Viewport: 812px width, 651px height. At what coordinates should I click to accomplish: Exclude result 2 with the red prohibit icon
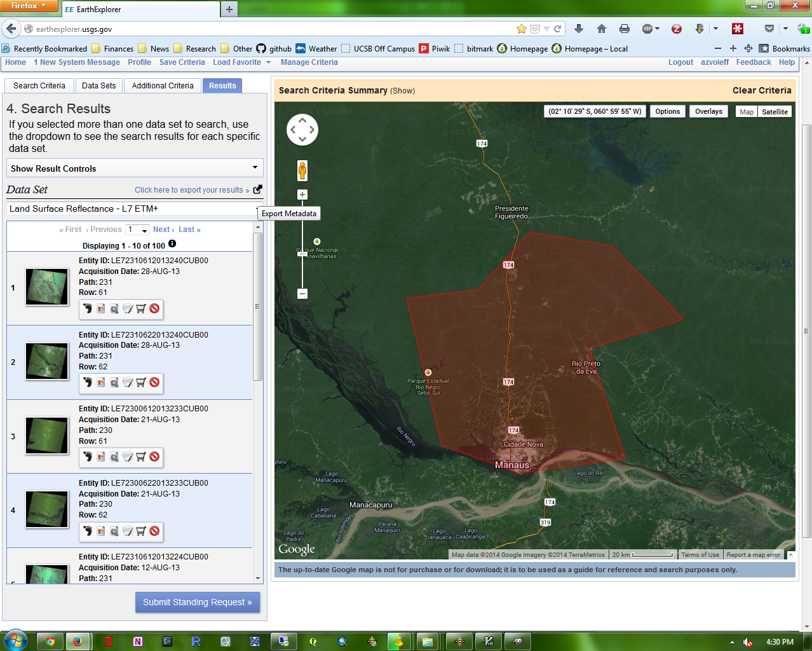pyautogui.click(x=154, y=383)
